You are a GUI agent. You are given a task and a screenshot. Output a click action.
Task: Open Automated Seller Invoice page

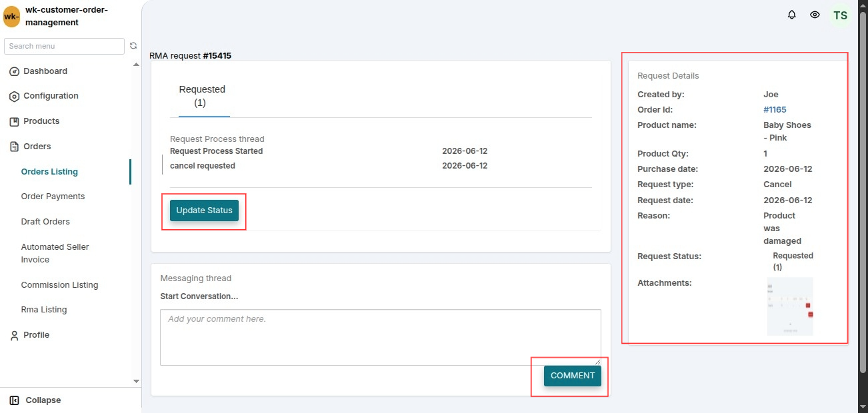point(55,253)
